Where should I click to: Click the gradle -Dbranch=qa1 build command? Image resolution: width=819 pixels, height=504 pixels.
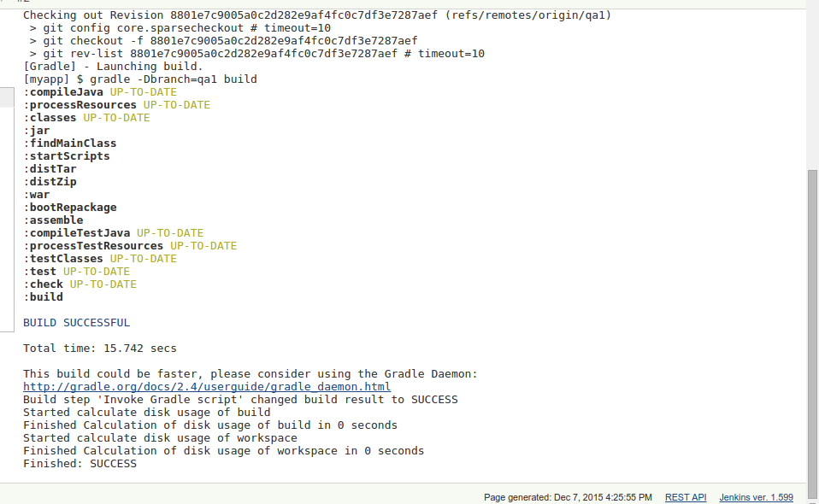pyautogui.click(x=174, y=79)
